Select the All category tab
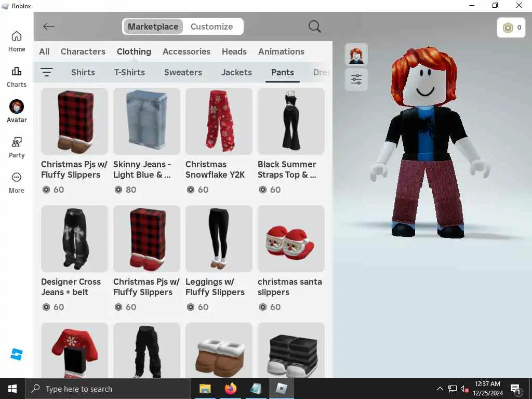The image size is (532, 399). coord(44,51)
